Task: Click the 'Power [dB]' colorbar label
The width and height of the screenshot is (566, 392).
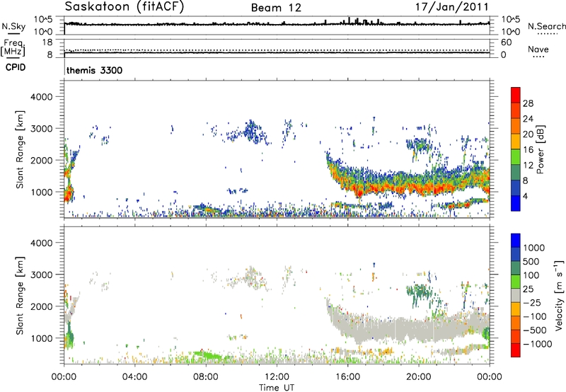Action: (x=540, y=149)
